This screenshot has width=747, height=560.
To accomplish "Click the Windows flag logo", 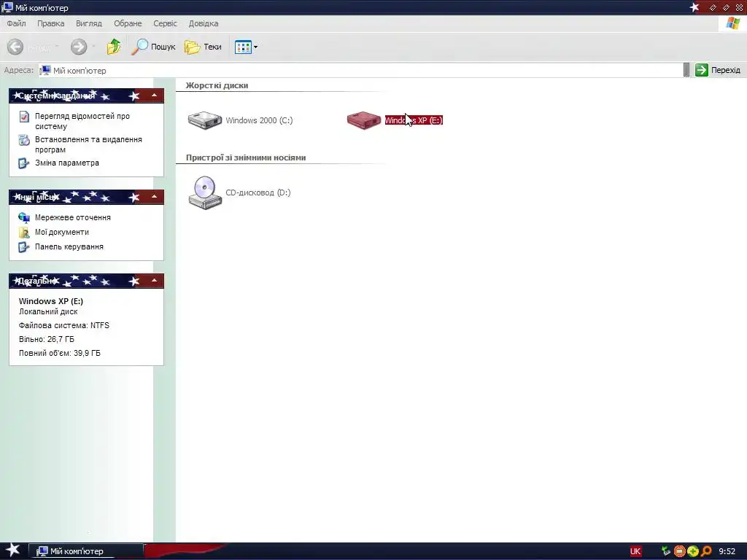I will (x=732, y=23).
